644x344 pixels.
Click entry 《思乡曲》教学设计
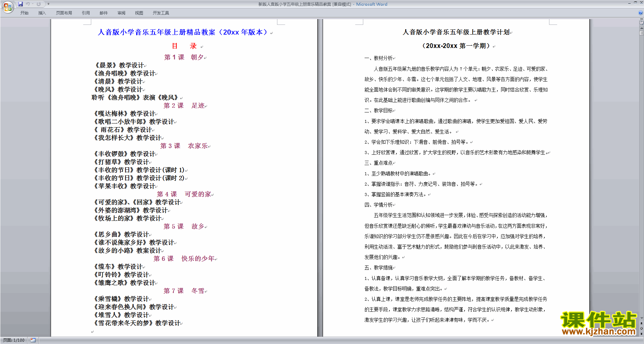point(121,235)
